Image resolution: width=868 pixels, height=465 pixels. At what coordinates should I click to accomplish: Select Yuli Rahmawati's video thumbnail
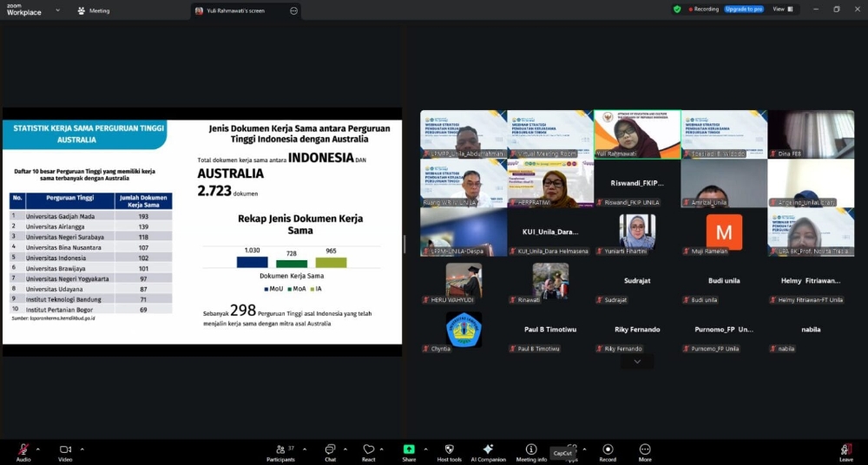point(637,134)
